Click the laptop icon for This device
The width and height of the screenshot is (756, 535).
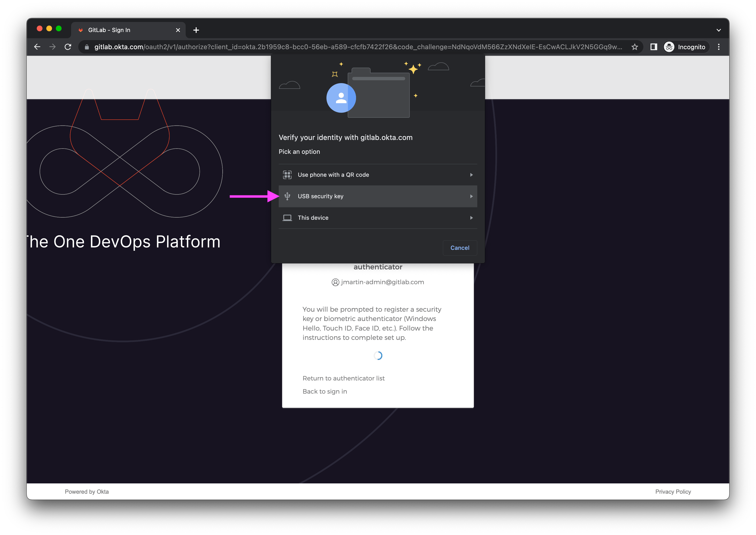(x=287, y=218)
